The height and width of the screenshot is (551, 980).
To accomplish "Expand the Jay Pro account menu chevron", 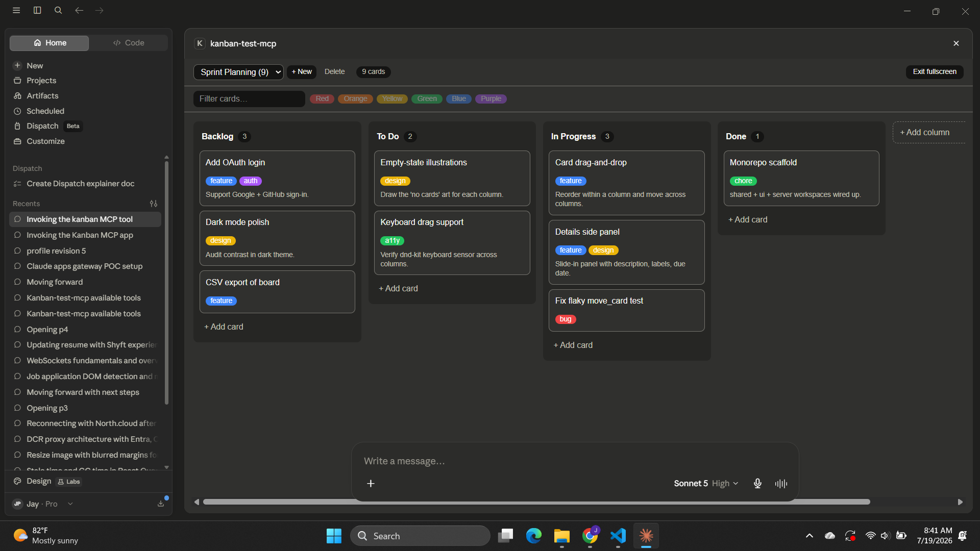I will [70, 504].
